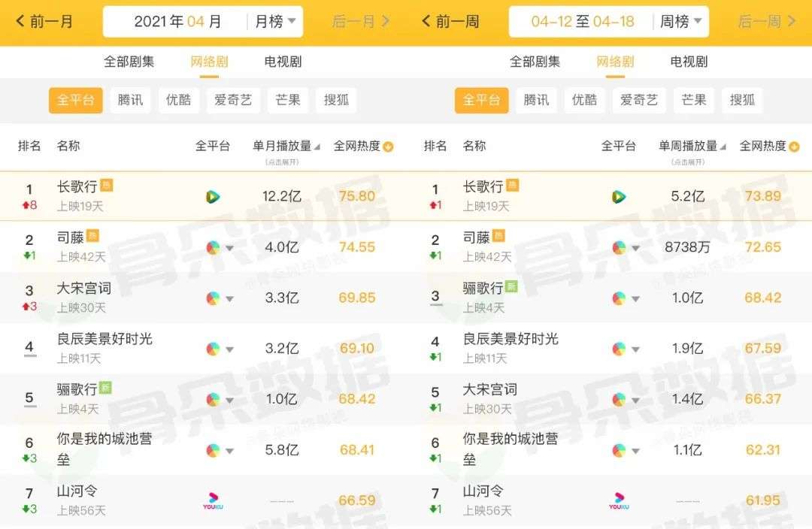Select 芒果 platform filter in monthly chart
Screen dimensions: 812x529
pos(288,100)
